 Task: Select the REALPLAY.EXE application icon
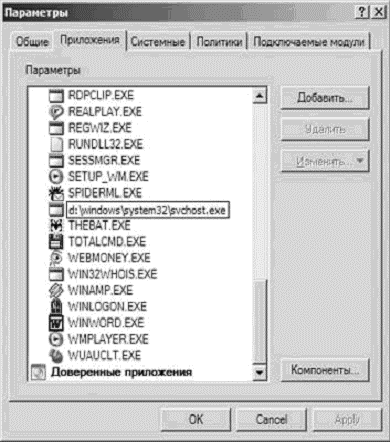coord(56,112)
